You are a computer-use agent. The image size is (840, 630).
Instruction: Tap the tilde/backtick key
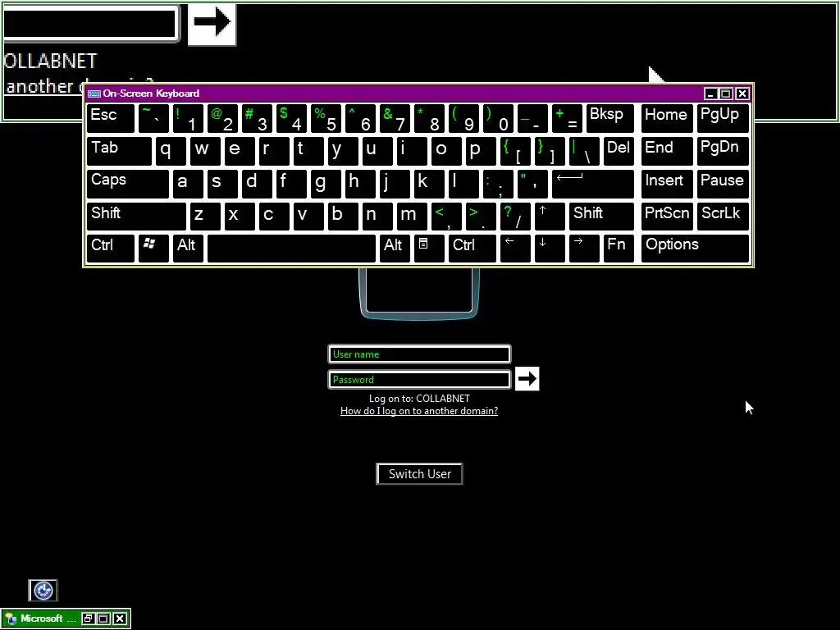(x=153, y=118)
